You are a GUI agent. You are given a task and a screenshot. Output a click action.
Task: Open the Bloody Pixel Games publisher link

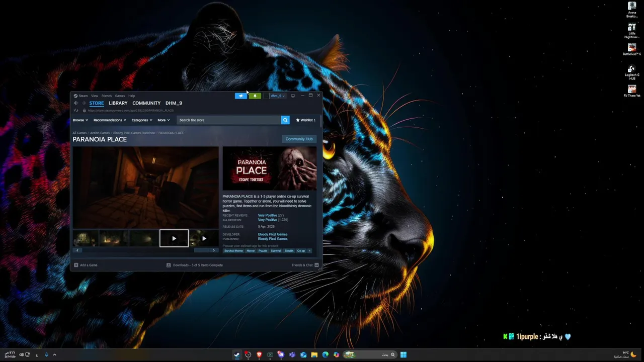(x=273, y=239)
